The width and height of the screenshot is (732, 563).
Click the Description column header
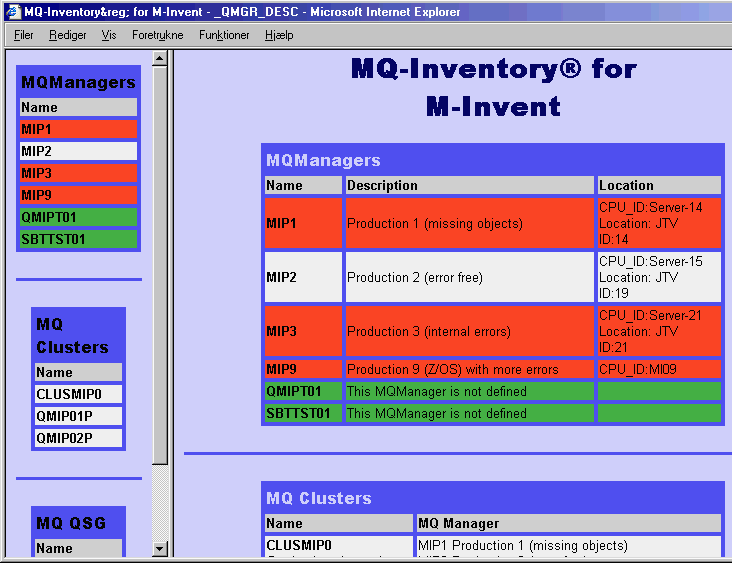point(470,185)
